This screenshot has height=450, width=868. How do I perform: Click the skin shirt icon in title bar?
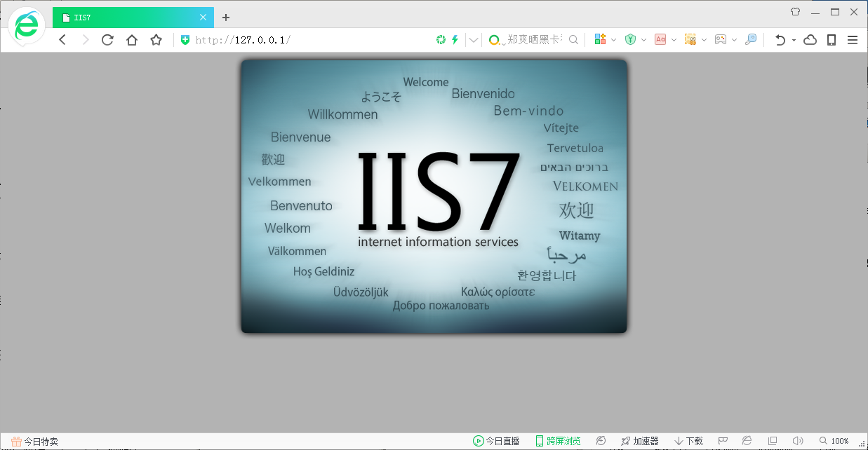[795, 11]
